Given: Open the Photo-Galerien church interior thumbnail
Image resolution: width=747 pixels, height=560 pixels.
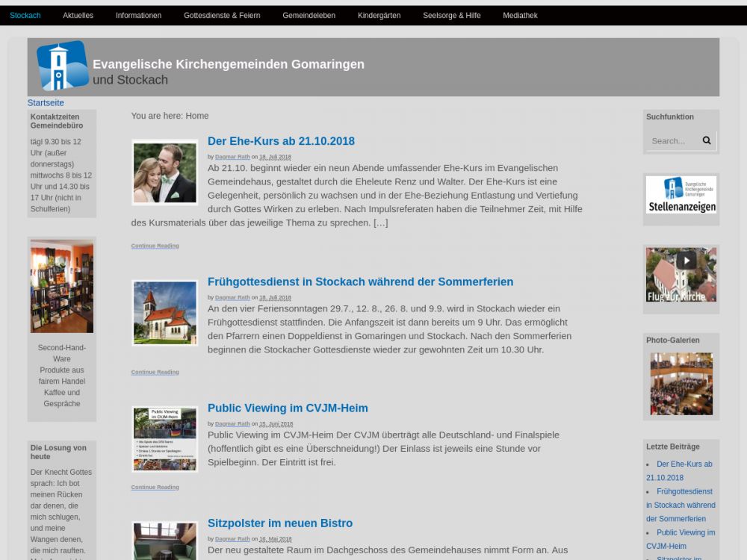Looking at the screenshot, I should [x=681, y=384].
